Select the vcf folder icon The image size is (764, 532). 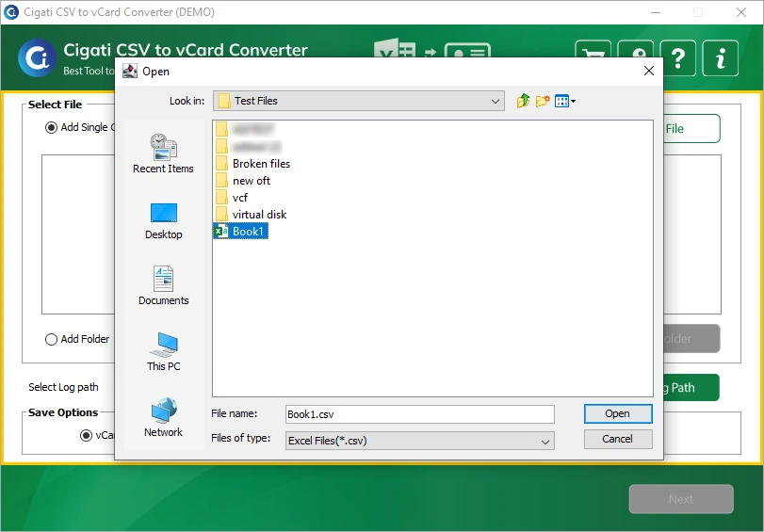(x=221, y=198)
